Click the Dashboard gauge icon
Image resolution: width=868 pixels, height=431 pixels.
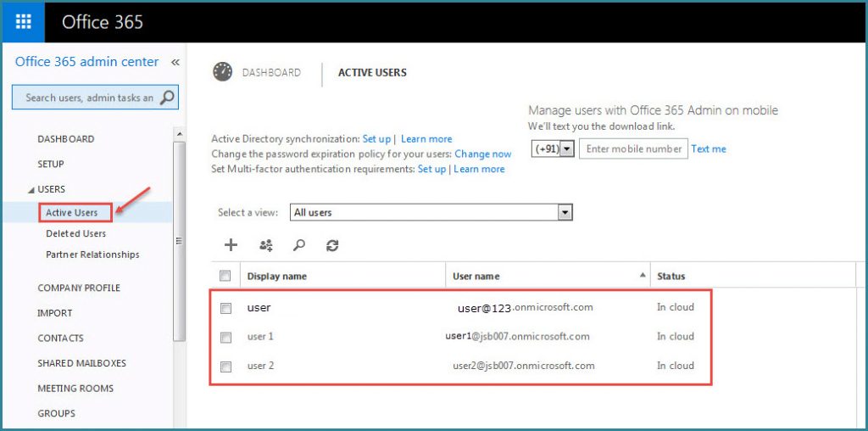(223, 72)
